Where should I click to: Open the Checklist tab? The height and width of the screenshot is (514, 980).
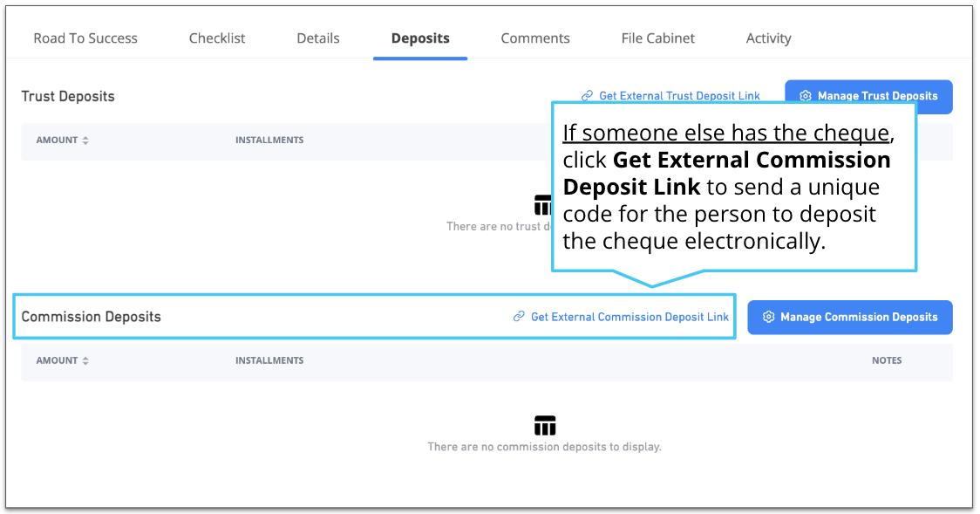point(216,38)
